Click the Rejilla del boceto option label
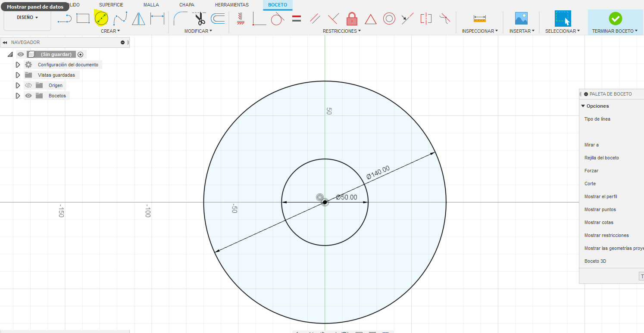644x333 pixels. click(602, 158)
